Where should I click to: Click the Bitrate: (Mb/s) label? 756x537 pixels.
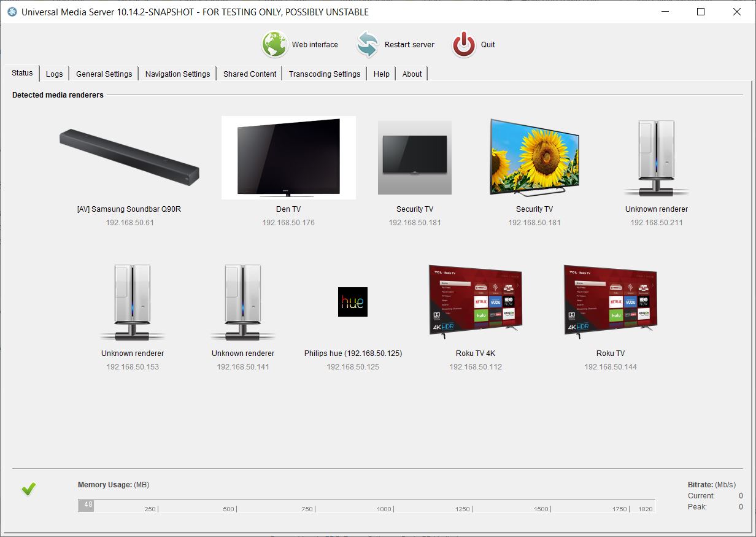(712, 485)
